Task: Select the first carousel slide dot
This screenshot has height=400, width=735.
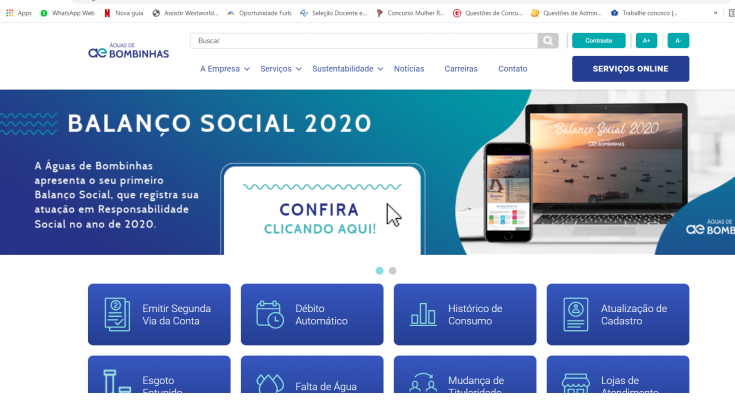Action: point(380,271)
